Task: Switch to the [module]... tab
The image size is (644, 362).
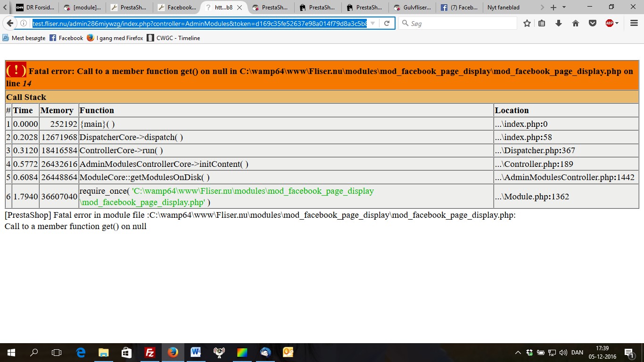Action: pos(83,7)
